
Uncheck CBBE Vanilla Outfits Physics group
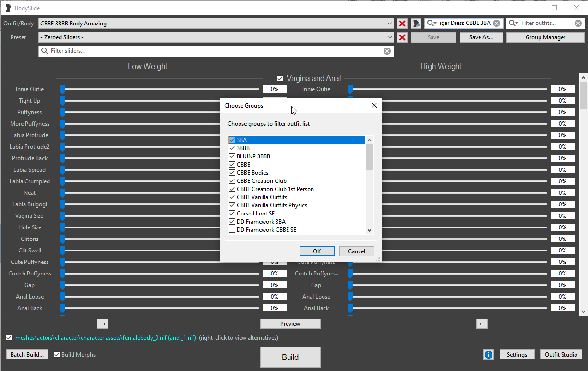click(232, 205)
